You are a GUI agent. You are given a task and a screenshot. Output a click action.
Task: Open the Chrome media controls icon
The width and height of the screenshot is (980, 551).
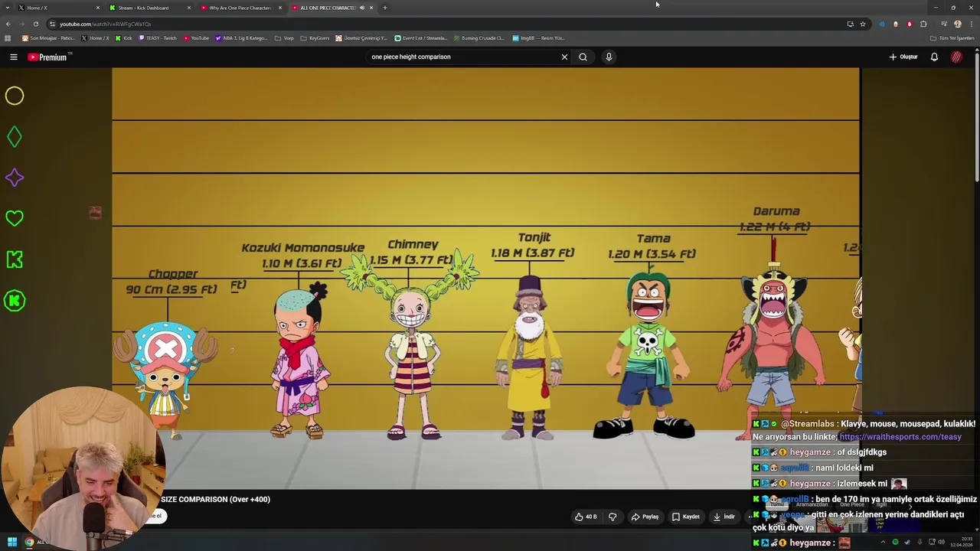pos(943,24)
